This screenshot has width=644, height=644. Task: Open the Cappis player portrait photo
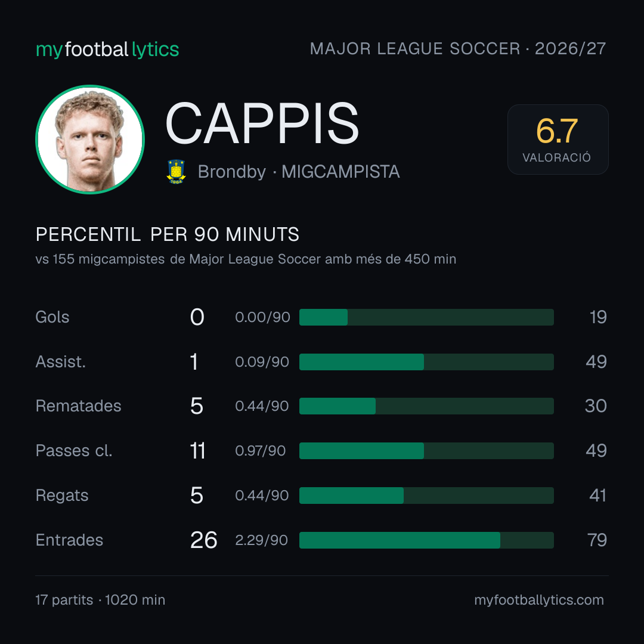(90, 139)
